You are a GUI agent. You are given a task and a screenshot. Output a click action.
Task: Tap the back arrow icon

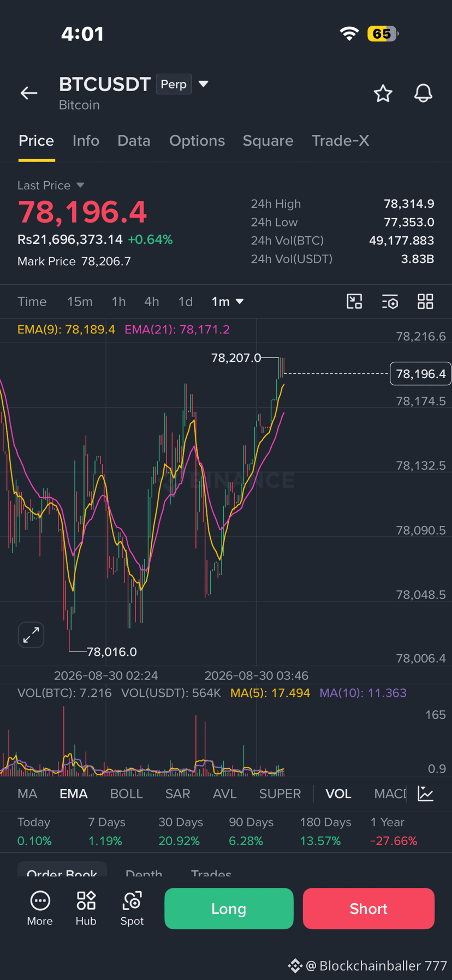29,93
